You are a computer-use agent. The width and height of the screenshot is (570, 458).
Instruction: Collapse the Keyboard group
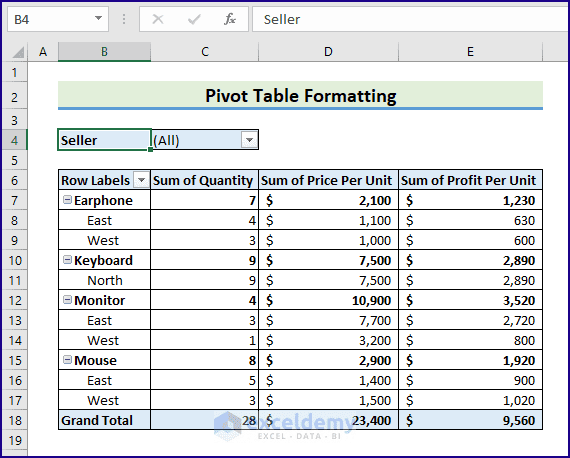pos(67,260)
